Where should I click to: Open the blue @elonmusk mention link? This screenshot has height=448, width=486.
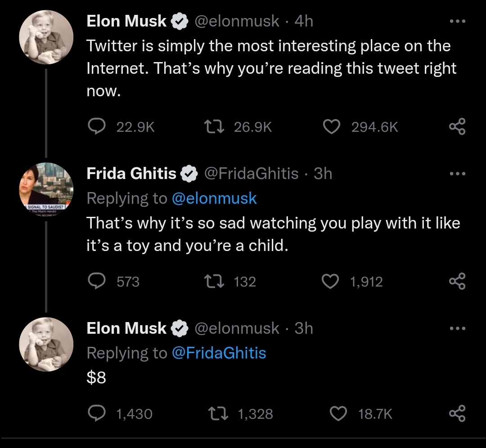(x=214, y=198)
